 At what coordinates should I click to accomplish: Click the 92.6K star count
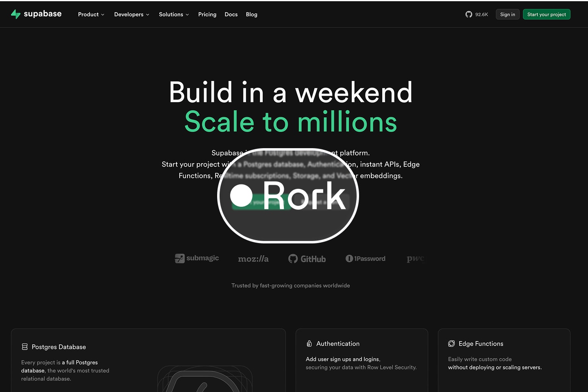point(482,14)
